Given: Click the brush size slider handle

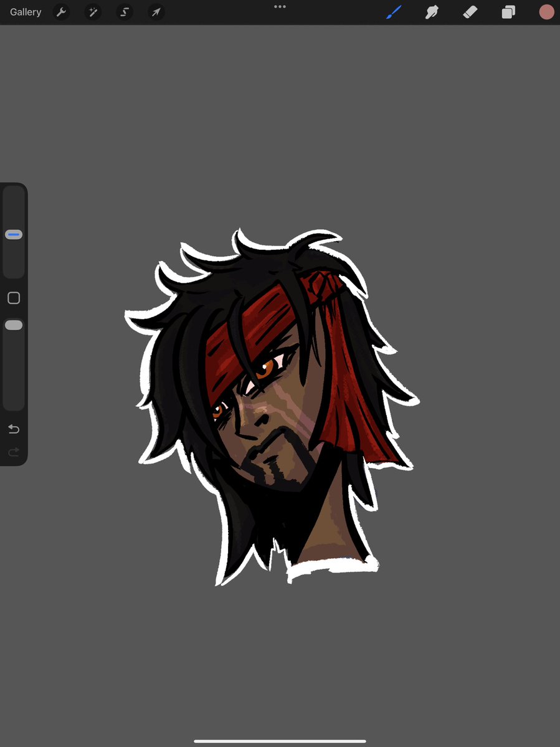Looking at the screenshot, I should tap(14, 234).
